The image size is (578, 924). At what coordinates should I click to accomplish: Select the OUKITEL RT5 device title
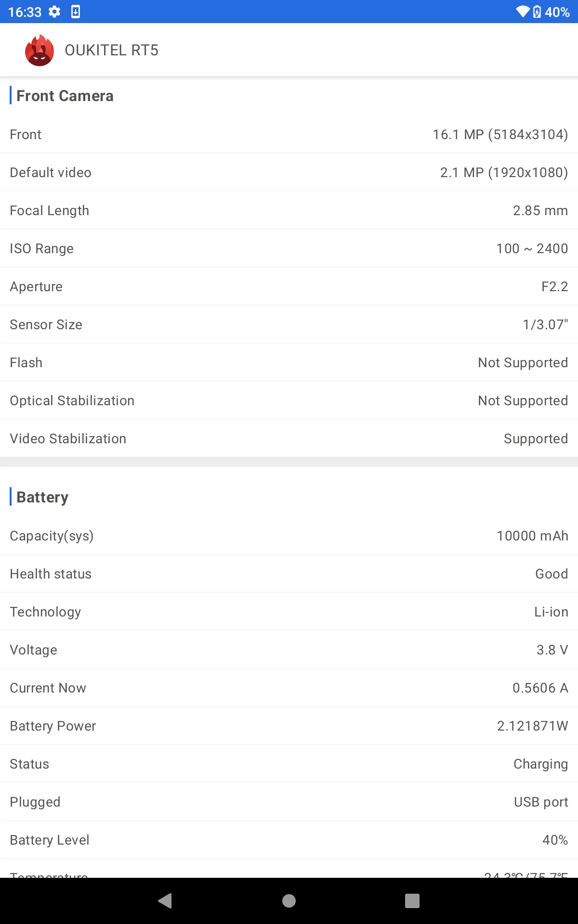[x=111, y=50]
